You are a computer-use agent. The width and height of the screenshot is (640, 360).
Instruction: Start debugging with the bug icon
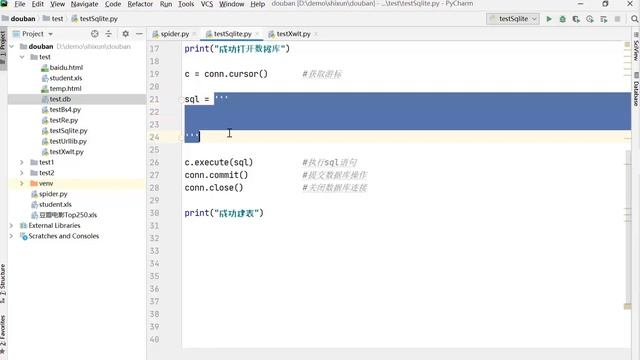pyautogui.click(x=562, y=19)
